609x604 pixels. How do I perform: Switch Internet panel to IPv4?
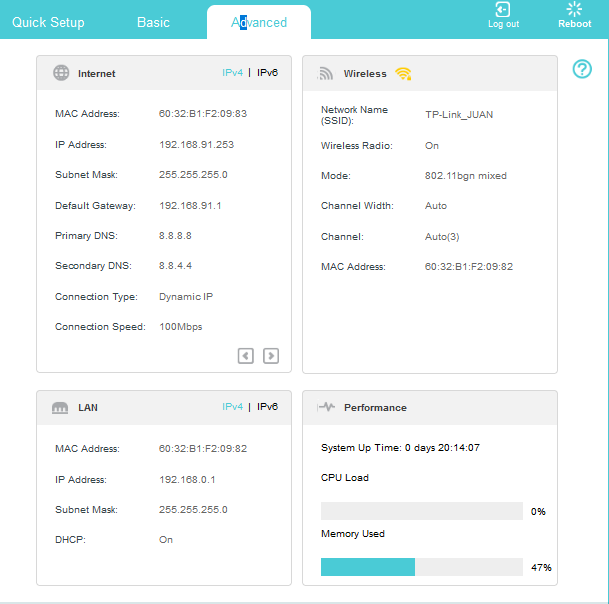point(232,73)
